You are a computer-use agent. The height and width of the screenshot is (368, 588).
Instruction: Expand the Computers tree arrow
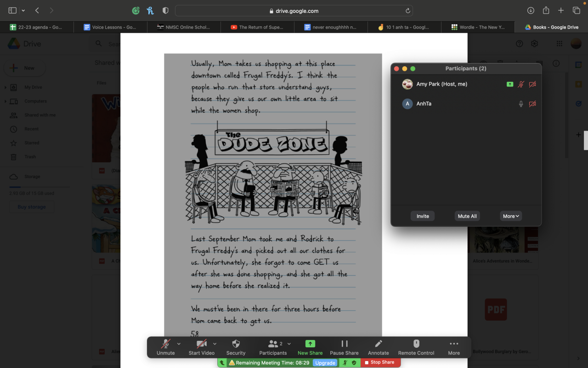tap(5, 101)
